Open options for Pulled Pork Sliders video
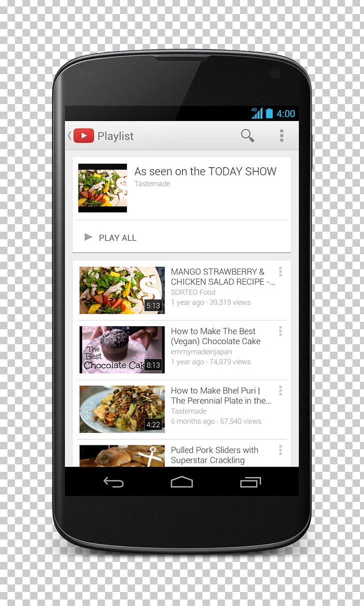The image size is (364, 606). (280, 450)
